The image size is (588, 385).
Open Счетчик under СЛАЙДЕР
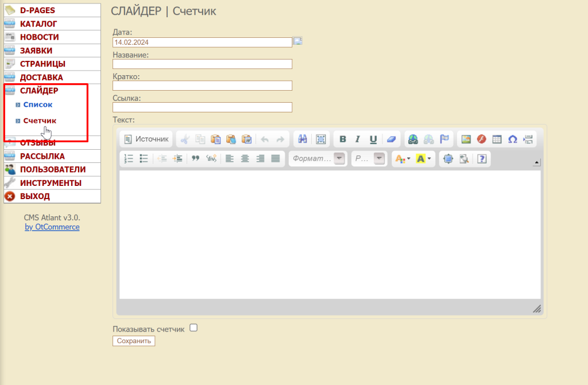tap(40, 120)
